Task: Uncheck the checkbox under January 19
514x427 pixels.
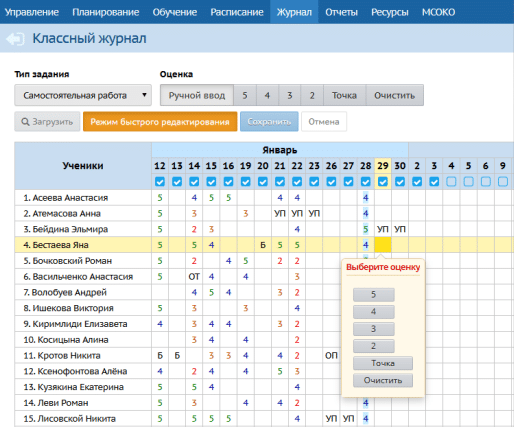Action: 246,182
